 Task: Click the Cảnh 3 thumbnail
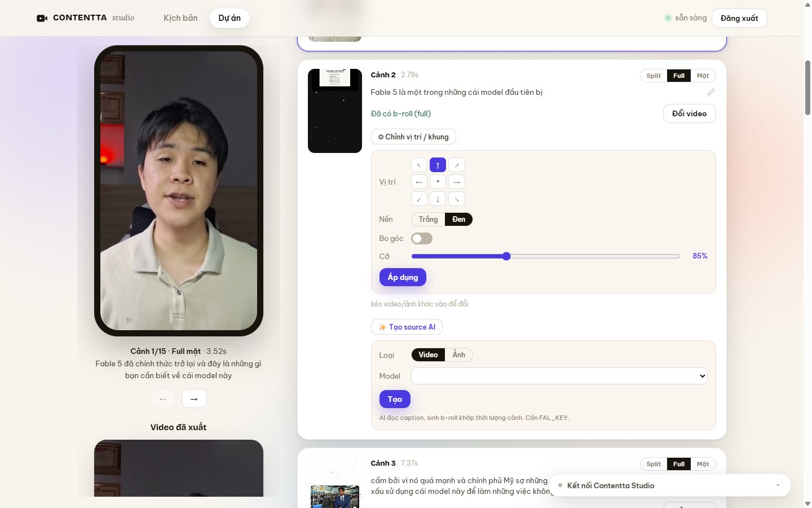point(335,483)
